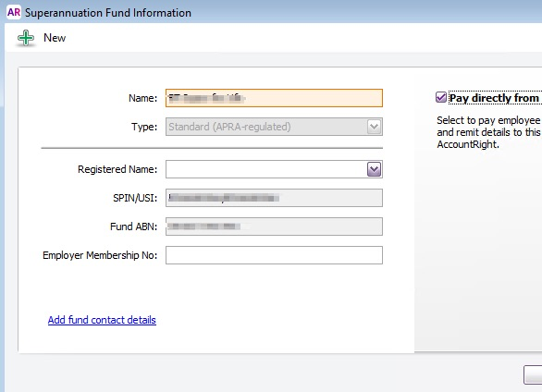Open the Registered Name dropdown arrow
The width and height of the screenshot is (542, 392).
pyautogui.click(x=374, y=169)
